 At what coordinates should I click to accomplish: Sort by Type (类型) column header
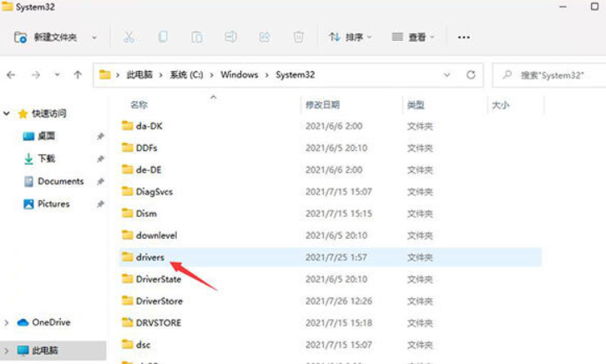[416, 104]
